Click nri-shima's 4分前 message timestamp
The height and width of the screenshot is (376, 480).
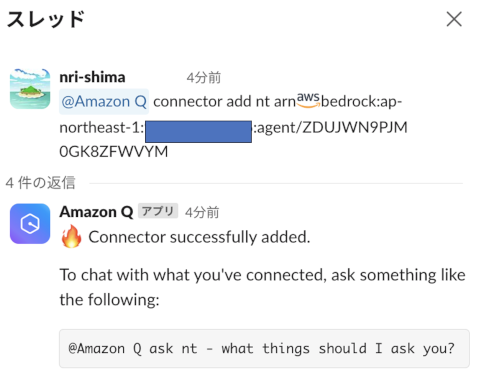[203, 78]
